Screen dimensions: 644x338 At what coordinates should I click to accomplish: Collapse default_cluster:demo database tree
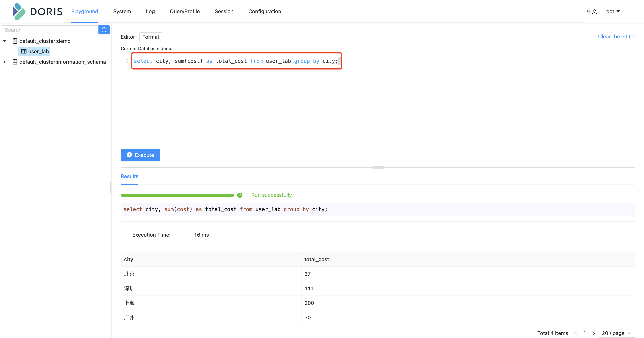(5, 41)
